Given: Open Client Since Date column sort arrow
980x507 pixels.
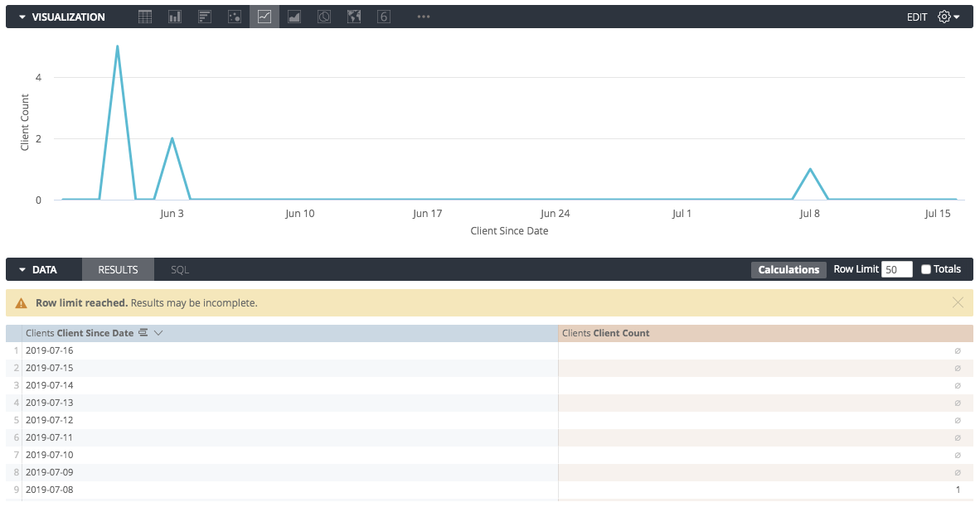Looking at the screenshot, I should pyautogui.click(x=158, y=333).
